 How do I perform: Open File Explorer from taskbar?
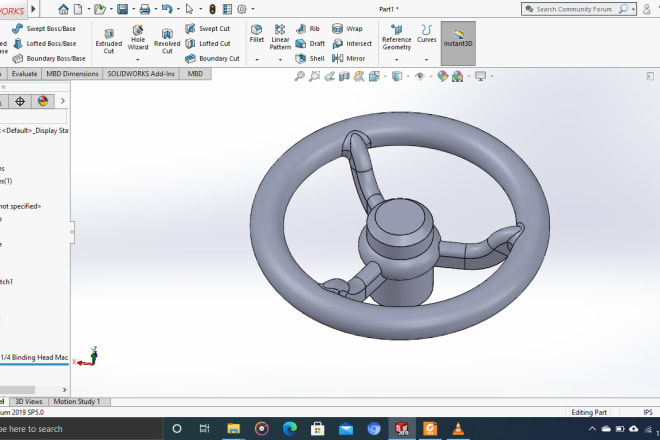(x=233, y=429)
